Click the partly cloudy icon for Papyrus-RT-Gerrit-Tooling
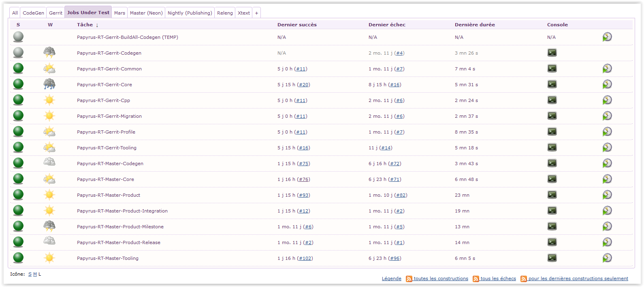Viewport: 644px width, 287px height. [49, 147]
